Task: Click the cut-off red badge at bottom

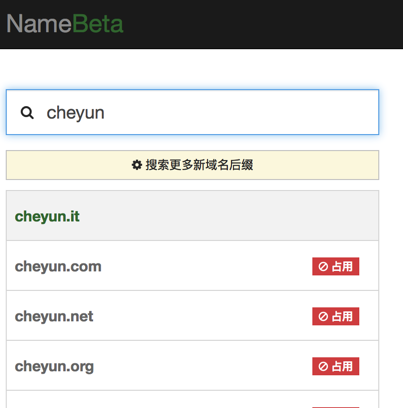Action: 336,407
